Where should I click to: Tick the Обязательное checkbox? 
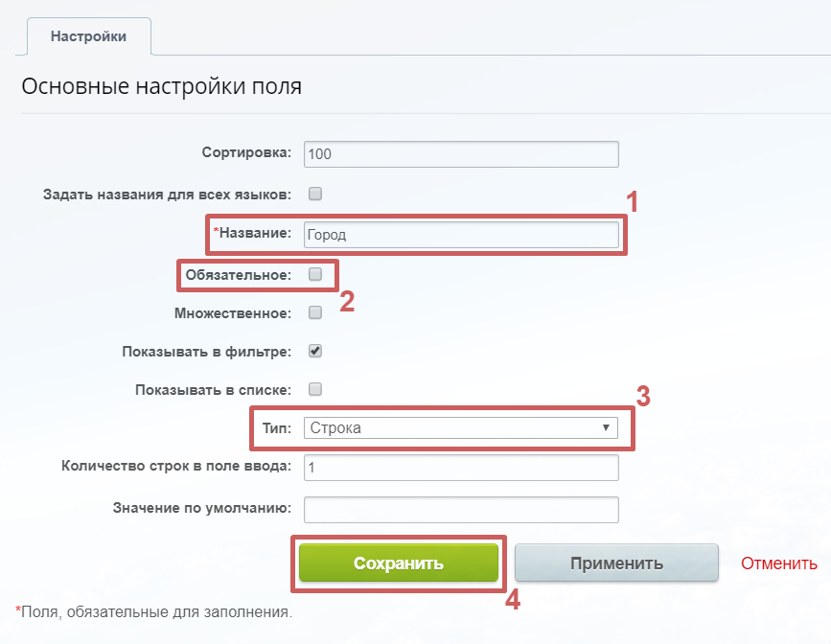(x=315, y=275)
